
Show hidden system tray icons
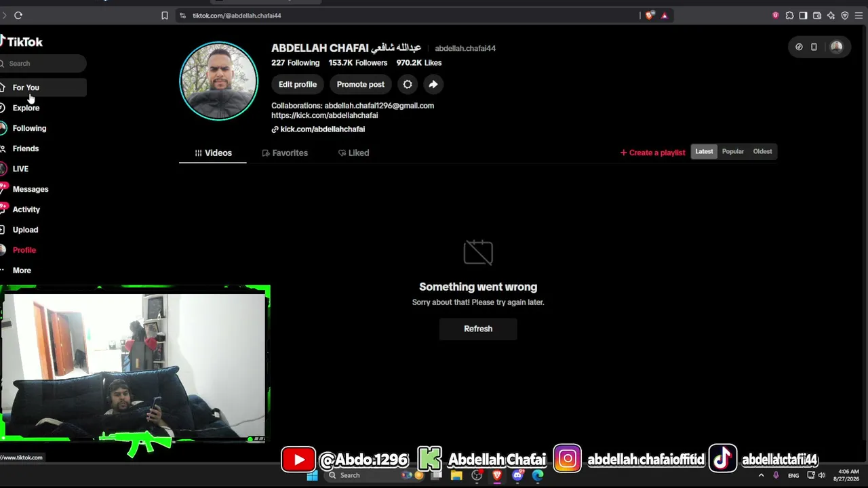coord(761,475)
